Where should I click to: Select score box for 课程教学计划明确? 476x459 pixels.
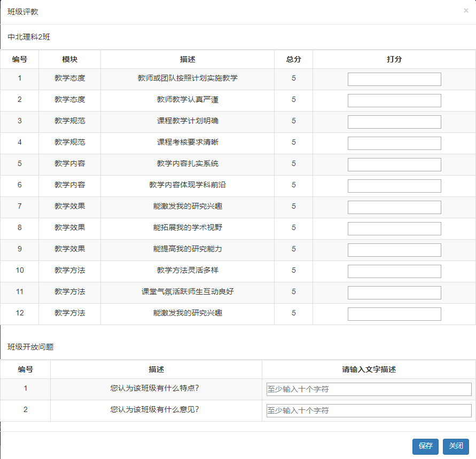(x=394, y=122)
